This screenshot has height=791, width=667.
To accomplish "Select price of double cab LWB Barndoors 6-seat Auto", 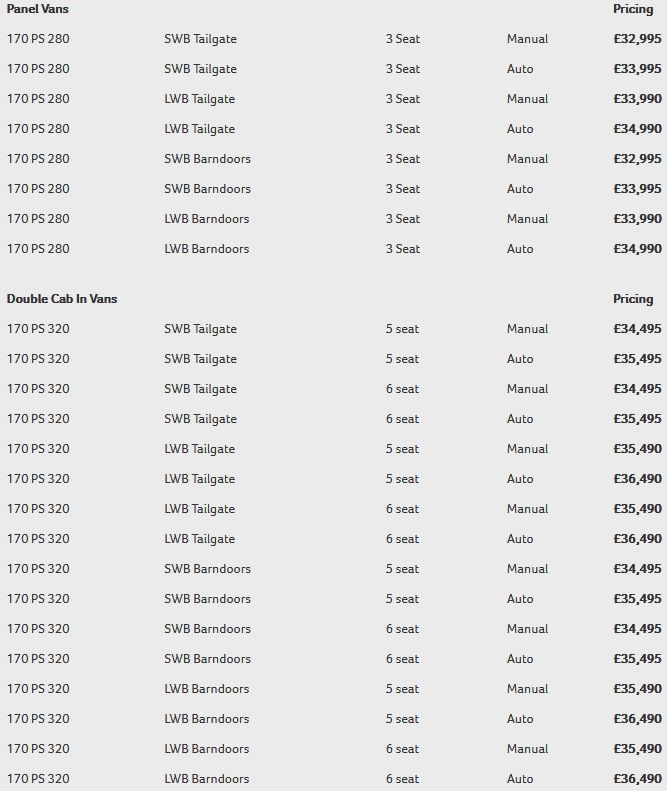I will pyautogui.click(x=637, y=779).
